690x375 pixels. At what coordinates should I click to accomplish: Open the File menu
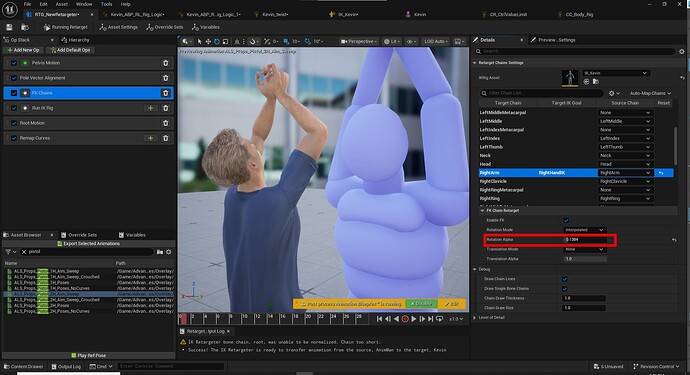(27, 4)
